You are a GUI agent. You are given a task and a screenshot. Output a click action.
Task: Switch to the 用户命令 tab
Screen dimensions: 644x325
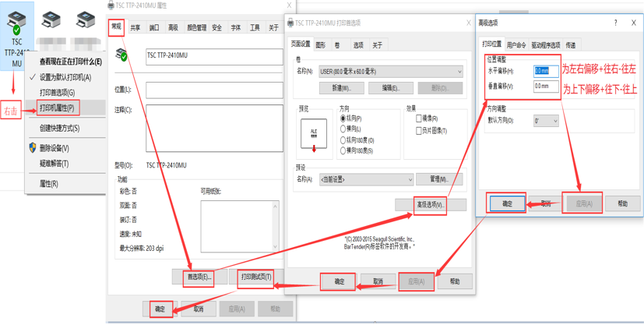coord(516,45)
